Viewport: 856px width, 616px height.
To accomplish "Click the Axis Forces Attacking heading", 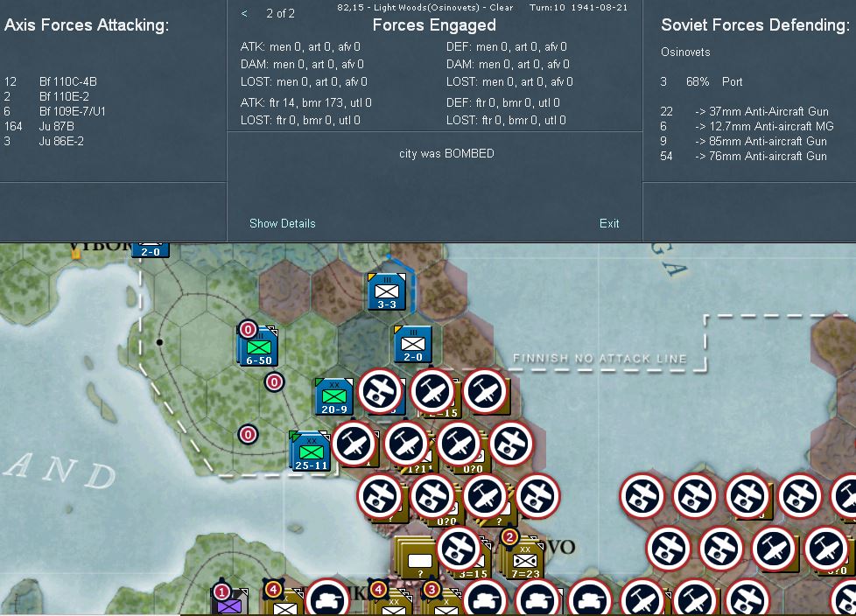I will pos(87,25).
